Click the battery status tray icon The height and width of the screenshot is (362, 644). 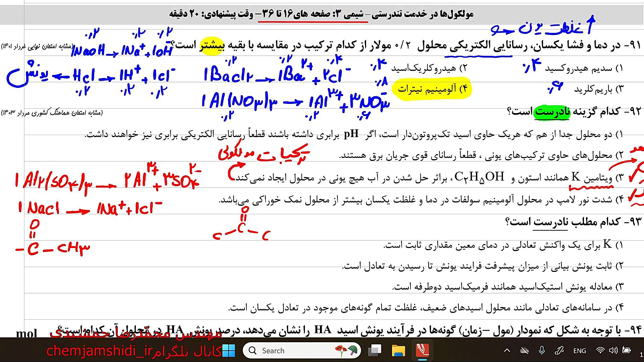pyautogui.click(x=626, y=351)
